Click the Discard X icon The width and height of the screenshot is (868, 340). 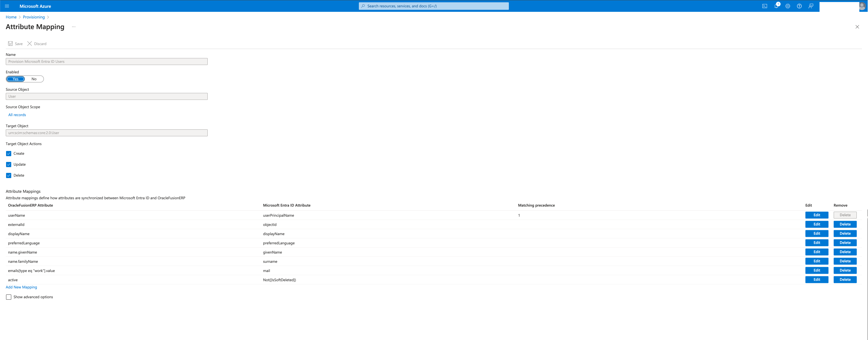click(30, 44)
